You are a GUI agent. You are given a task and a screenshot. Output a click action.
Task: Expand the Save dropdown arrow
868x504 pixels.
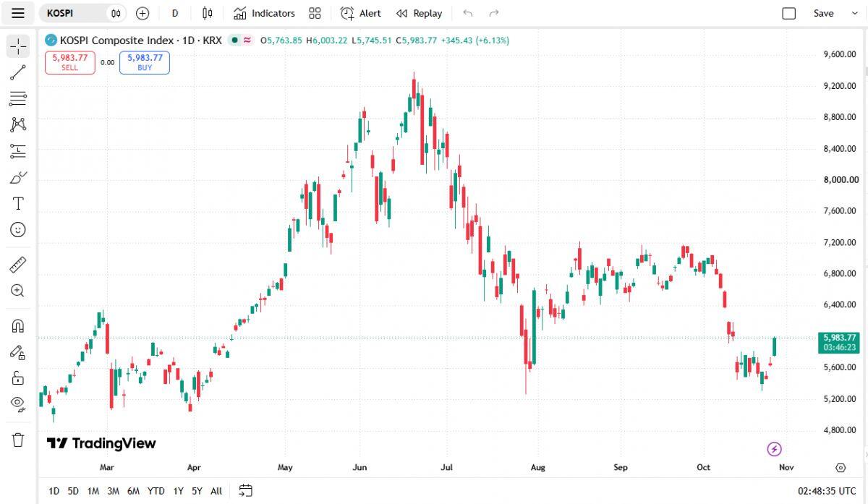pos(854,13)
